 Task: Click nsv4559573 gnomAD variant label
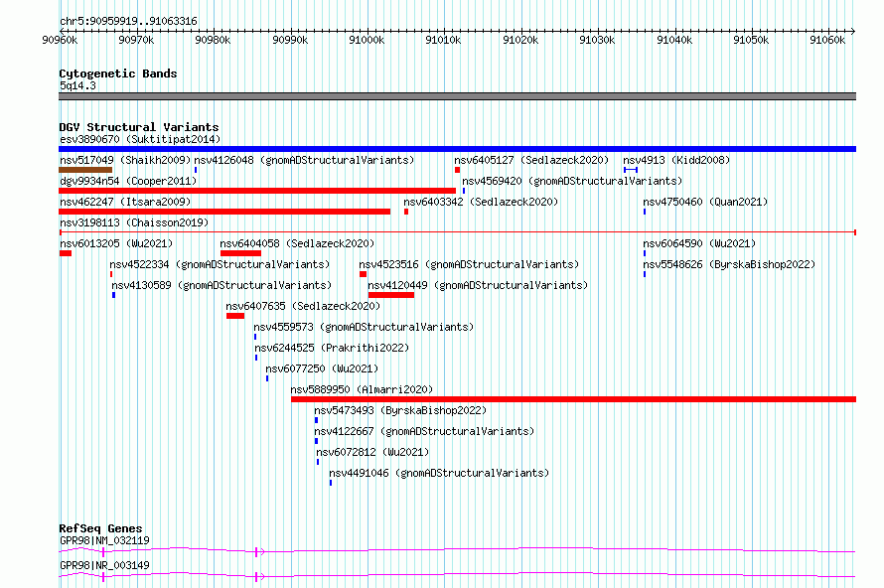[364, 327]
